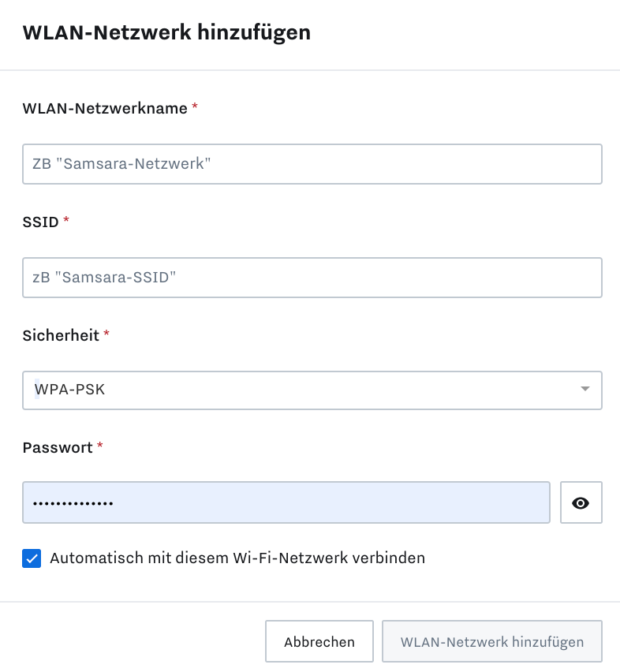Select the WPA-PSK security combo box
The width and height of the screenshot is (620, 672).
300,390
